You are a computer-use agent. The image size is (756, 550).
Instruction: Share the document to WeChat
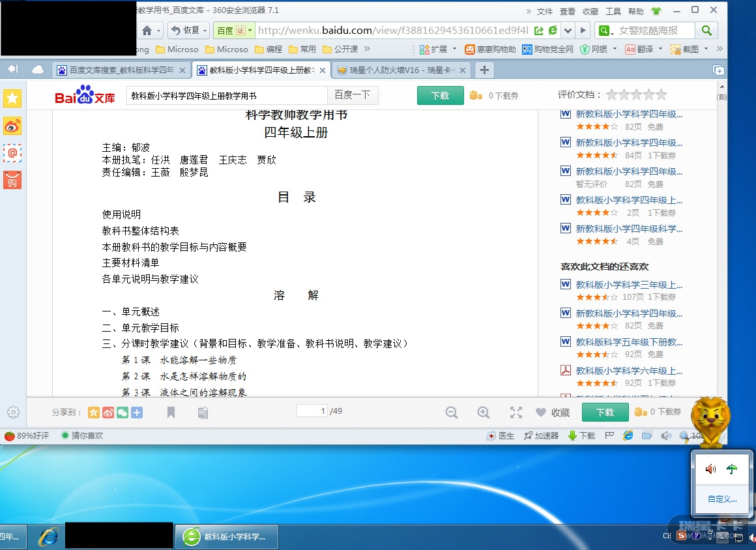(123, 412)
